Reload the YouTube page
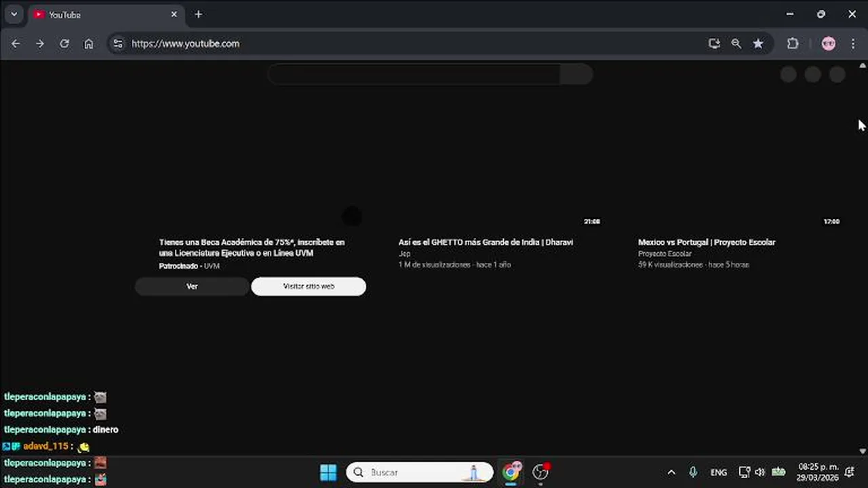Screen dimensions: 868x488 pos(64,43)
